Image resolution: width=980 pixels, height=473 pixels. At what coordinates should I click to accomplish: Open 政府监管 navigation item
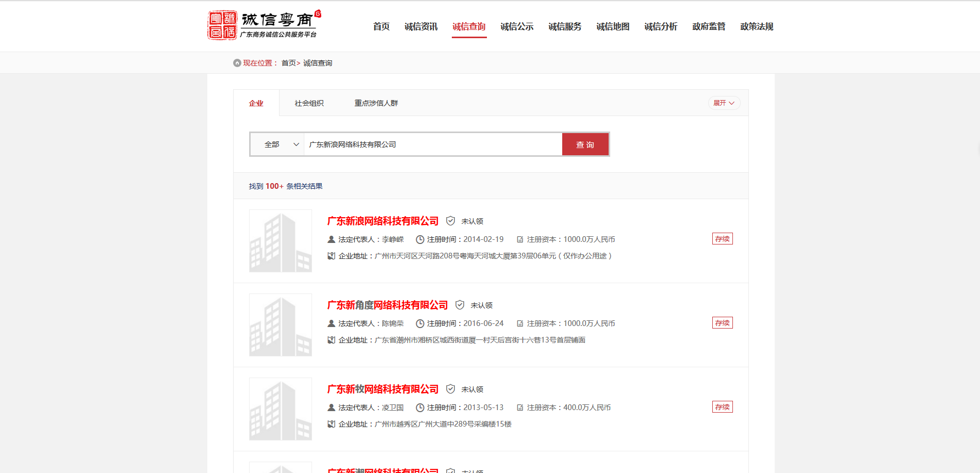tap(709, 26)
